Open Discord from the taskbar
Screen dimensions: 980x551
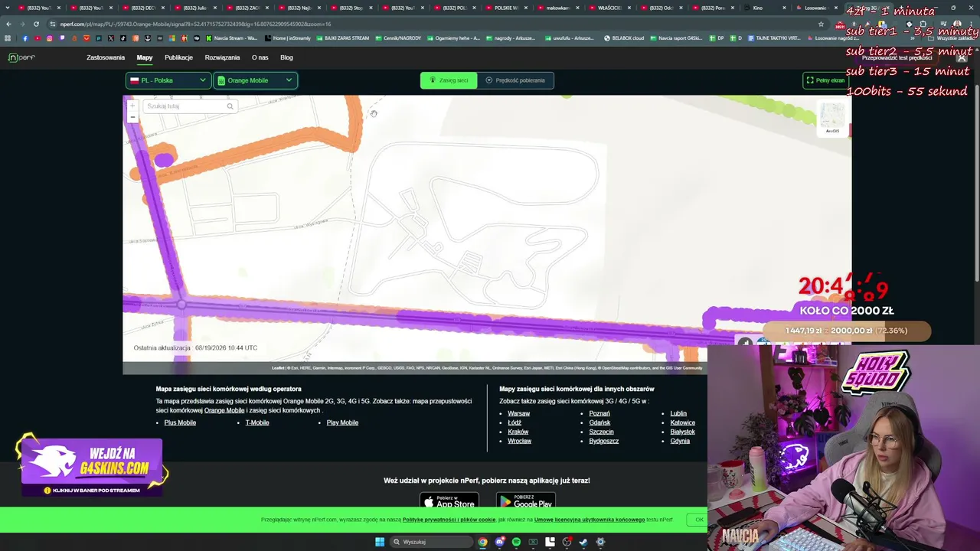coord(499,542)
